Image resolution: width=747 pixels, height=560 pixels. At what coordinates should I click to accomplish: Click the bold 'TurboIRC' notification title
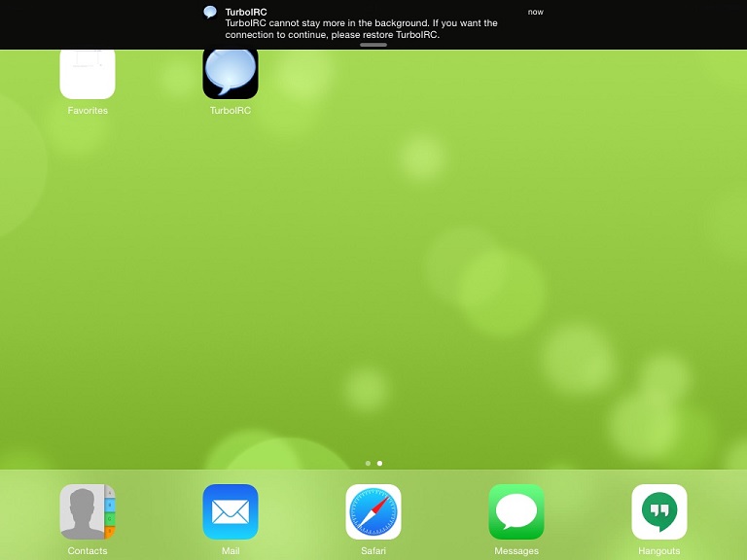[246, 12]
